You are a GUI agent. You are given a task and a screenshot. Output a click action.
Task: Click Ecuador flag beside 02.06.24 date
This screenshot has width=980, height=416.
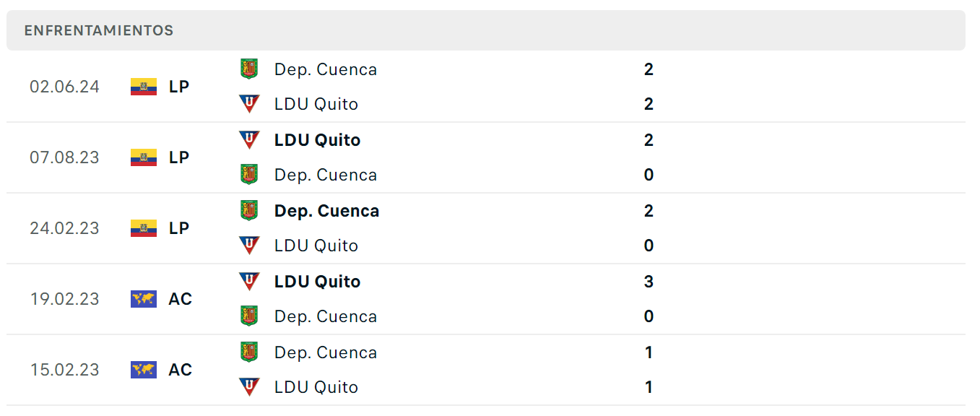144,87
